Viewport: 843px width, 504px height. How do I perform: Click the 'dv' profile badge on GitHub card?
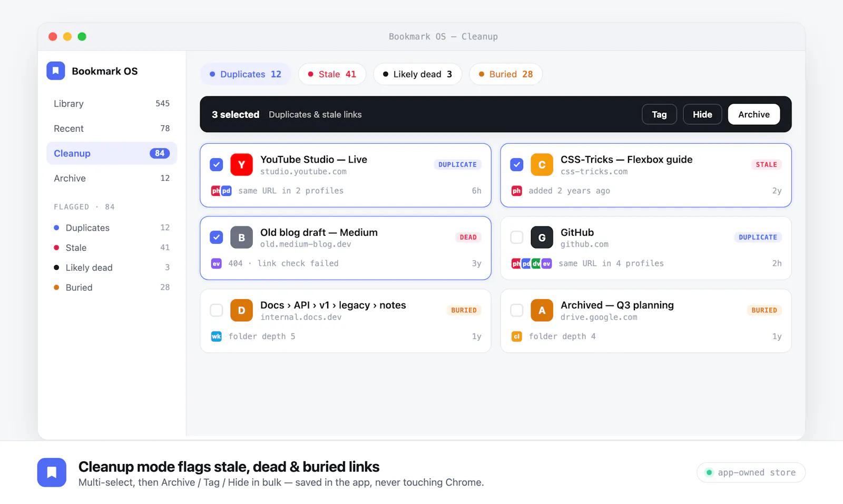point(536,263)
